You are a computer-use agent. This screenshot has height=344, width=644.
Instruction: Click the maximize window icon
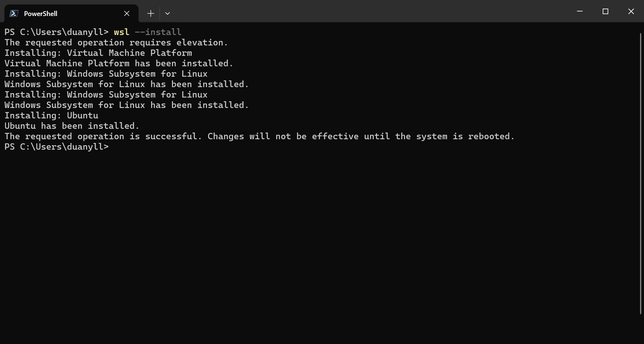click(605, 11)
